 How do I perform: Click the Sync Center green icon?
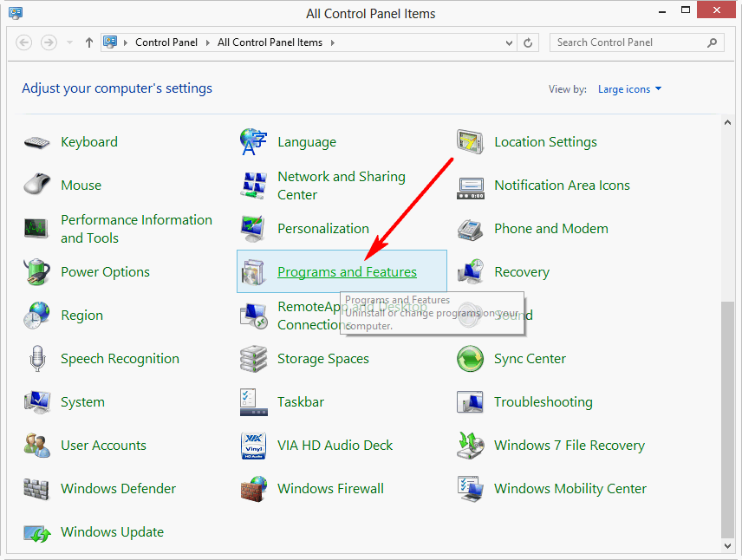click(x=471, y=359)
